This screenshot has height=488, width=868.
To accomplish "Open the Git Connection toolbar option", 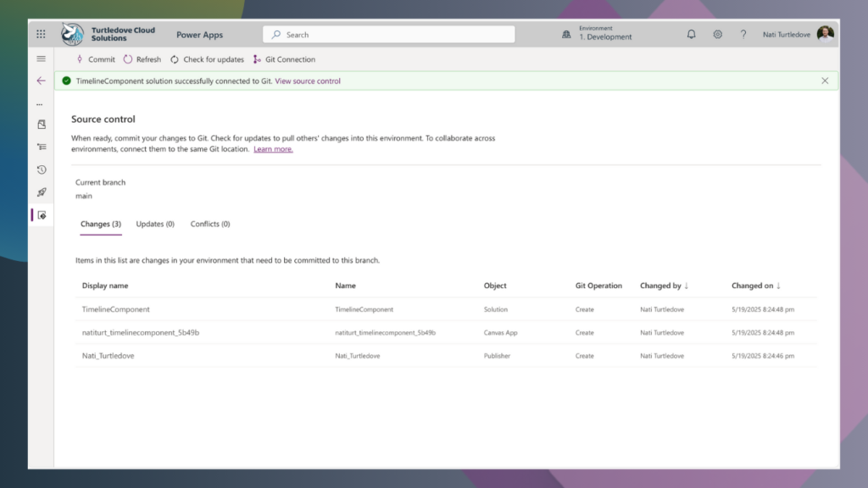I will tap(285, 59).
